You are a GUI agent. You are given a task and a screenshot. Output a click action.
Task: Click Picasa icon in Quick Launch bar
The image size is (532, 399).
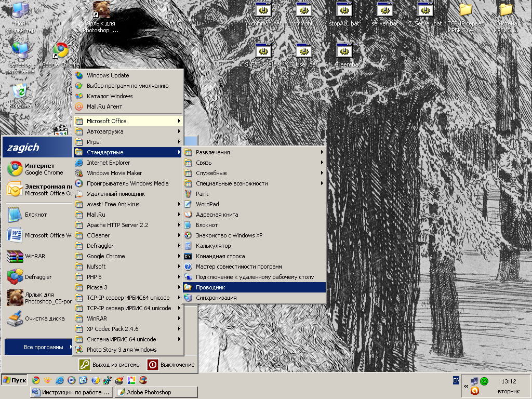131,380
